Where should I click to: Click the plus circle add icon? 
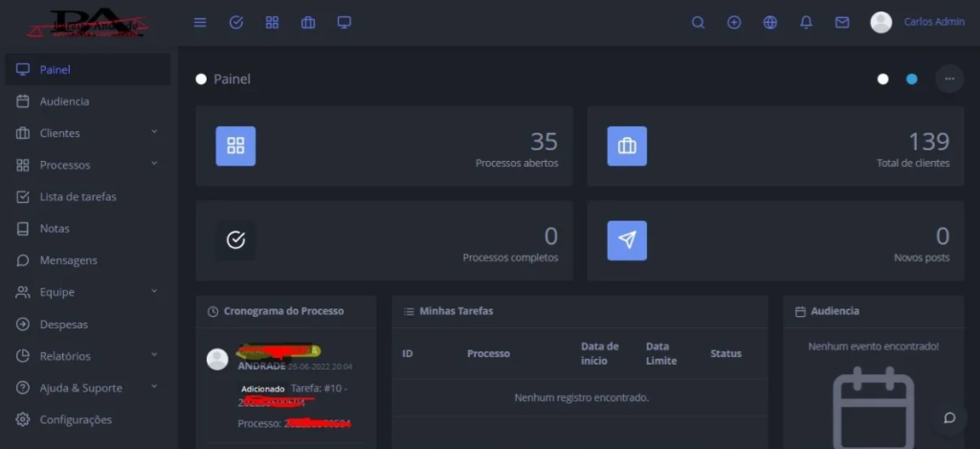click(x=734, y=22)
